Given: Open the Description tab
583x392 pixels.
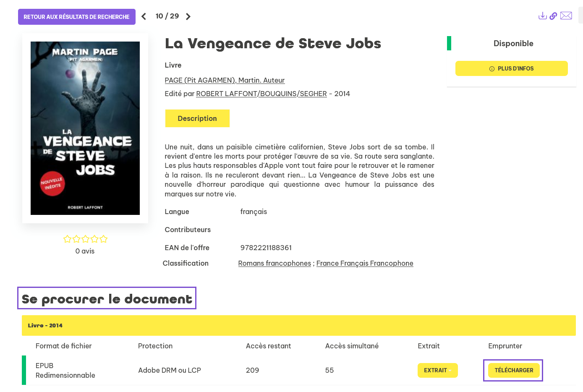Looking at the screenshot, I should pos(197,118).
